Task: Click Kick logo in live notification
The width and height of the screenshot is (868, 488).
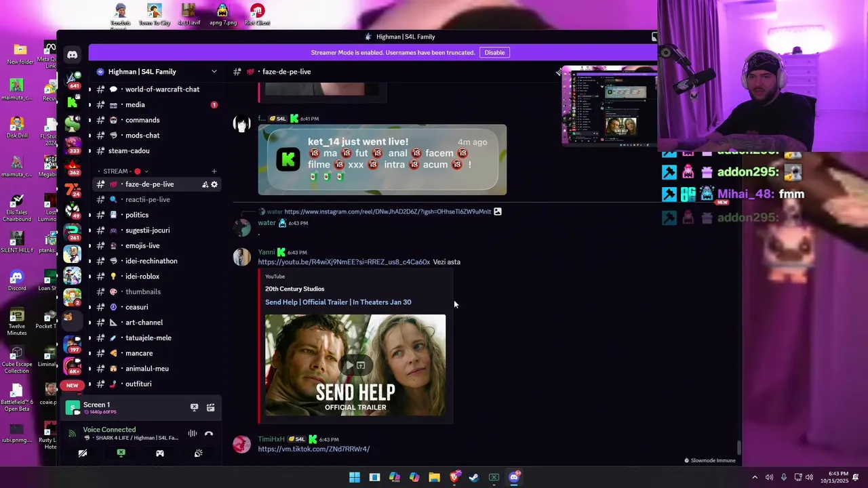Action: (x=288, y=159)
